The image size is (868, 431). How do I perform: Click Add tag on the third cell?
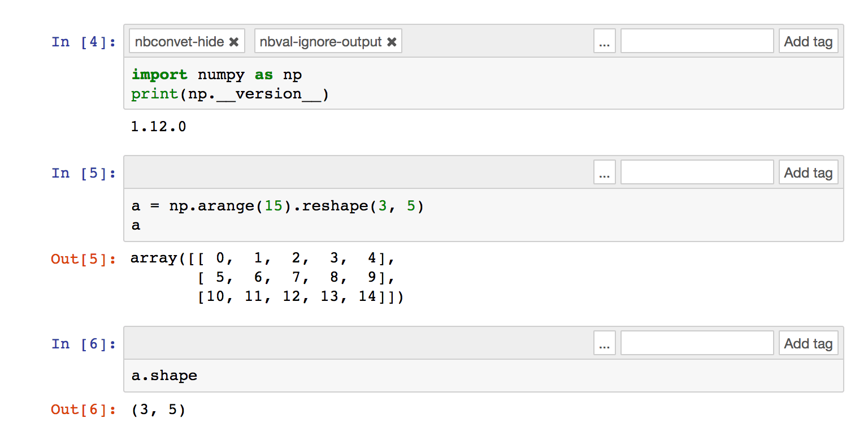[x=808, y=342]
